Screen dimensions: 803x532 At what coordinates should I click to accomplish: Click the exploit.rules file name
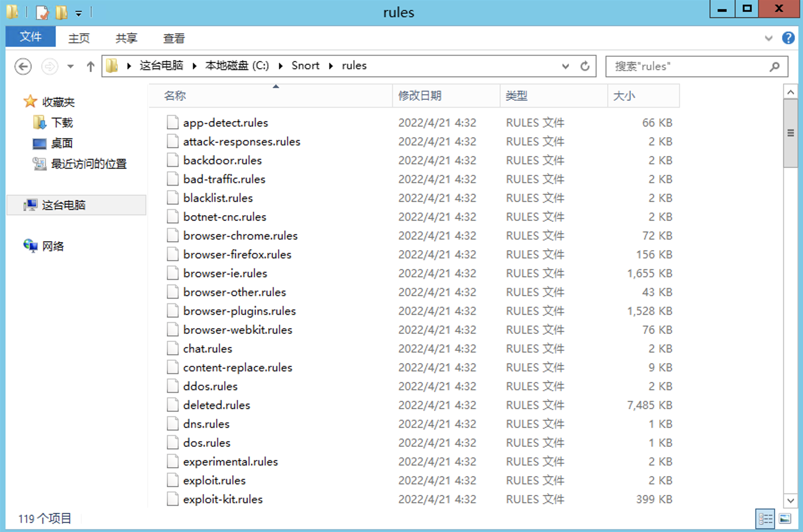pyautogui.click(x=214, y=480)
